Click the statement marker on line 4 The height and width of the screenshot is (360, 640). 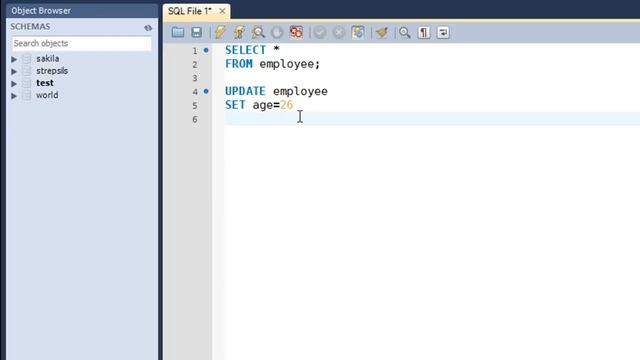tap(206, 91)
